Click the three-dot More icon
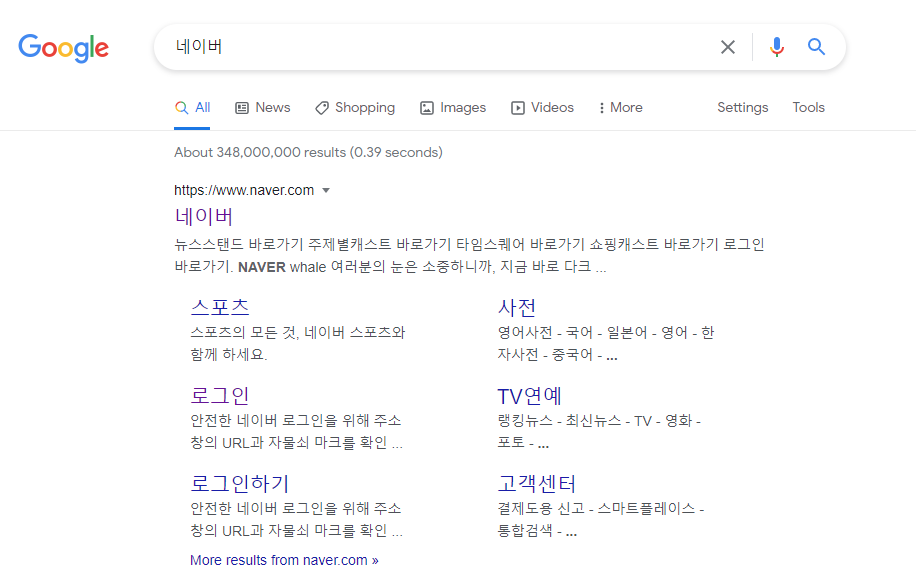The image size is (916, 576). [x=602, y=108]
